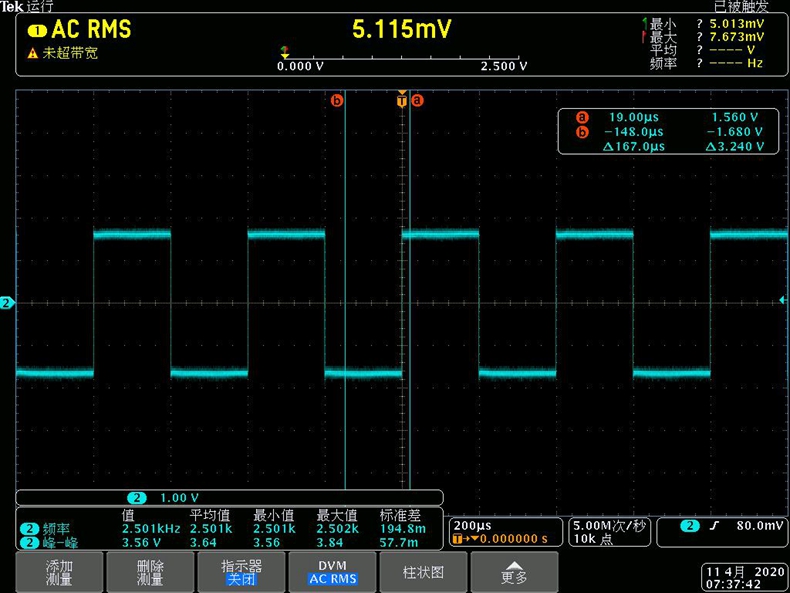
Task: Click the cursor 'a' marker above the waveform
Action: (x=418, y=100)
